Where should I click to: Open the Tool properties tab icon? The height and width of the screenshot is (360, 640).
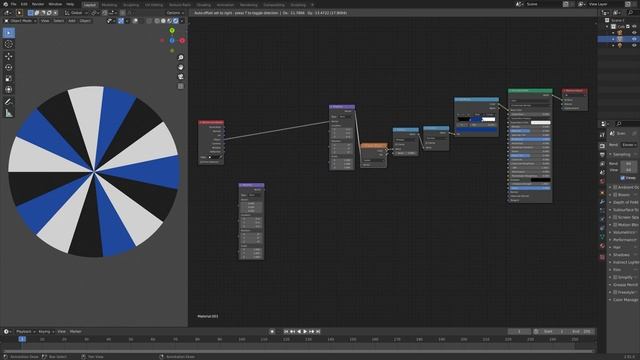(602, 134)
